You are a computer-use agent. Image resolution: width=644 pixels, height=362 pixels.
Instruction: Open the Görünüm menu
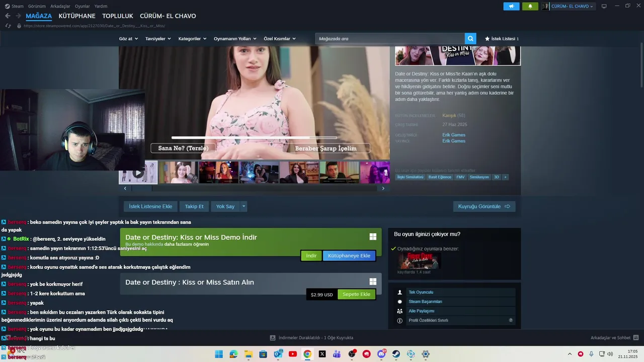coord(37,6)
